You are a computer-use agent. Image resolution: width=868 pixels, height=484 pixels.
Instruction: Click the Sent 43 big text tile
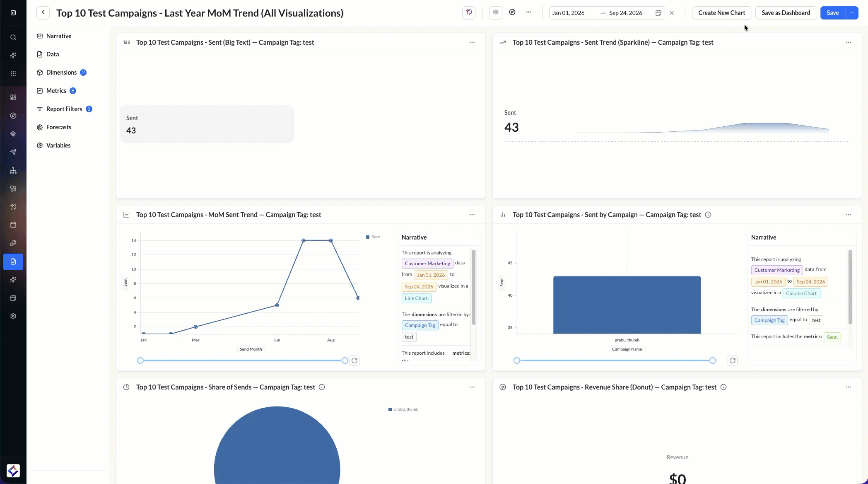pos(207,124)
